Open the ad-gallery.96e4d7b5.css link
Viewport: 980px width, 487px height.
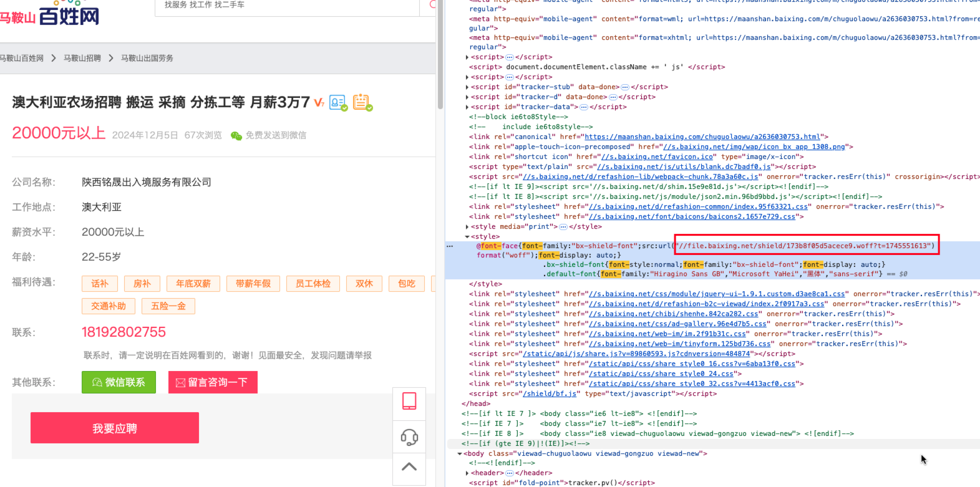[678, 324]
